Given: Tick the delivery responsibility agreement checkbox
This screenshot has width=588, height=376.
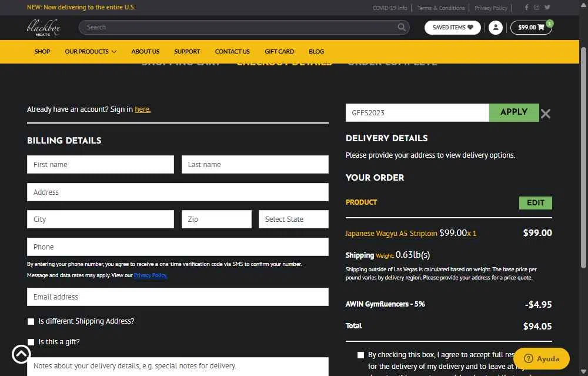Looking at the screenshot, I should [x=360, y=355].
